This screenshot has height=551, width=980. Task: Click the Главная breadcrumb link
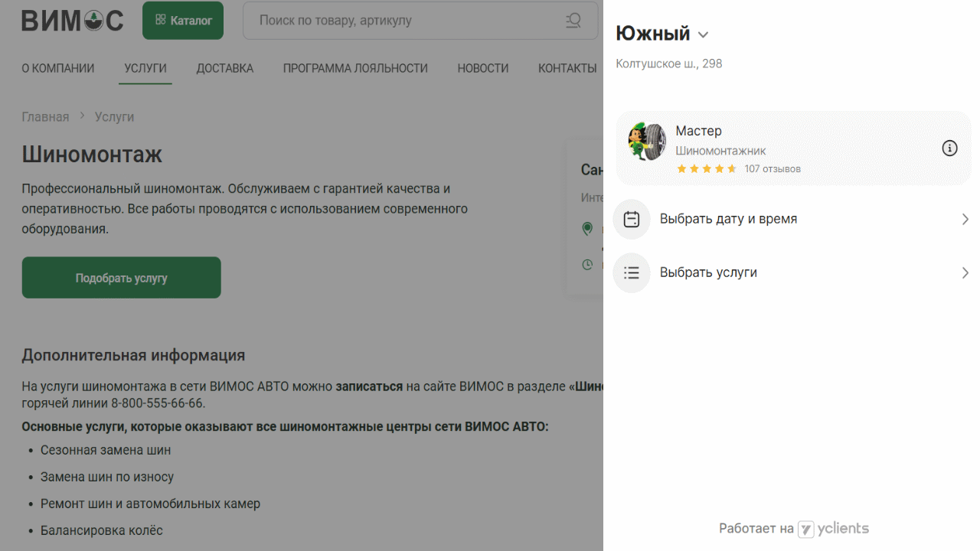point(45,117)
